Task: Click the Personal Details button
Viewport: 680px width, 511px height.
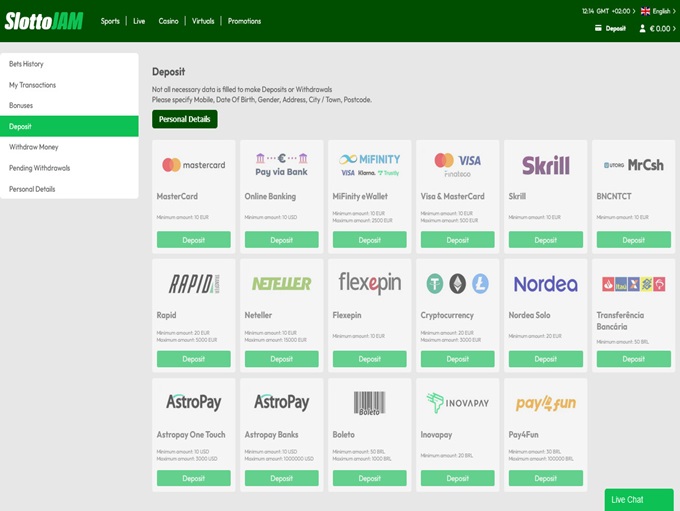Action: pyautogui.click(x=184, y=119)
